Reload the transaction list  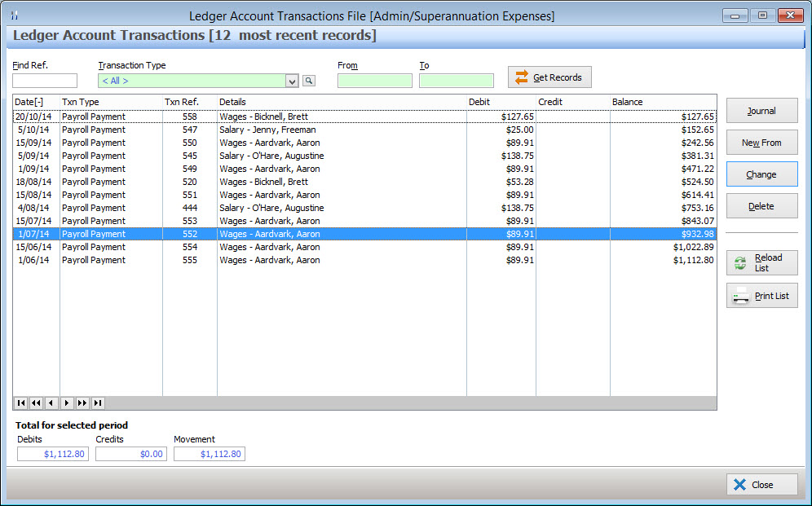point(761,263)
